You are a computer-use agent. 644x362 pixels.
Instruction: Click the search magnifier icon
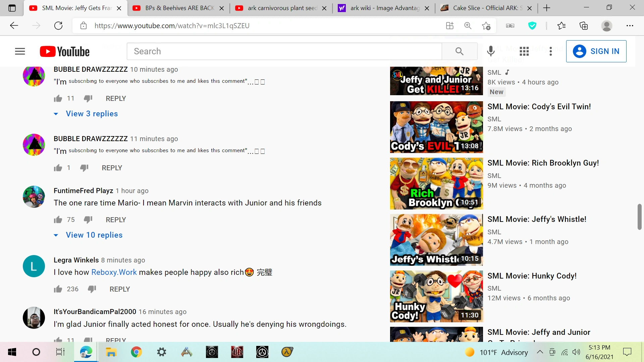(x=460, y=51)
